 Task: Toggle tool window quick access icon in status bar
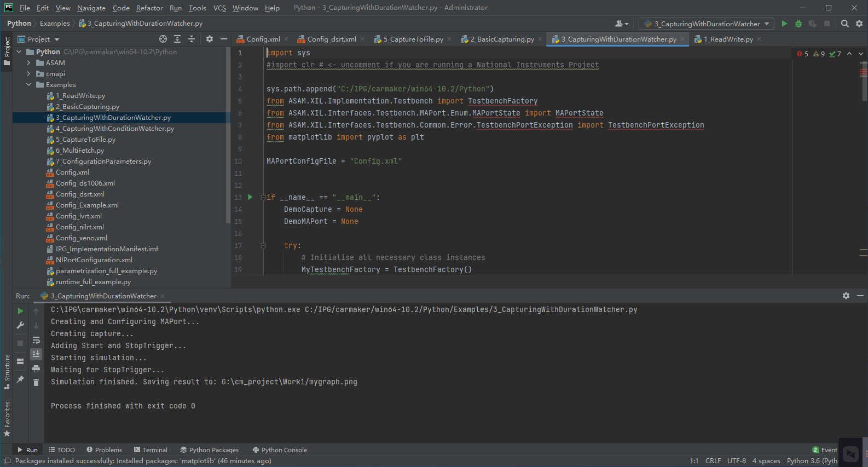pyautogui.click(x=7, y=461)
